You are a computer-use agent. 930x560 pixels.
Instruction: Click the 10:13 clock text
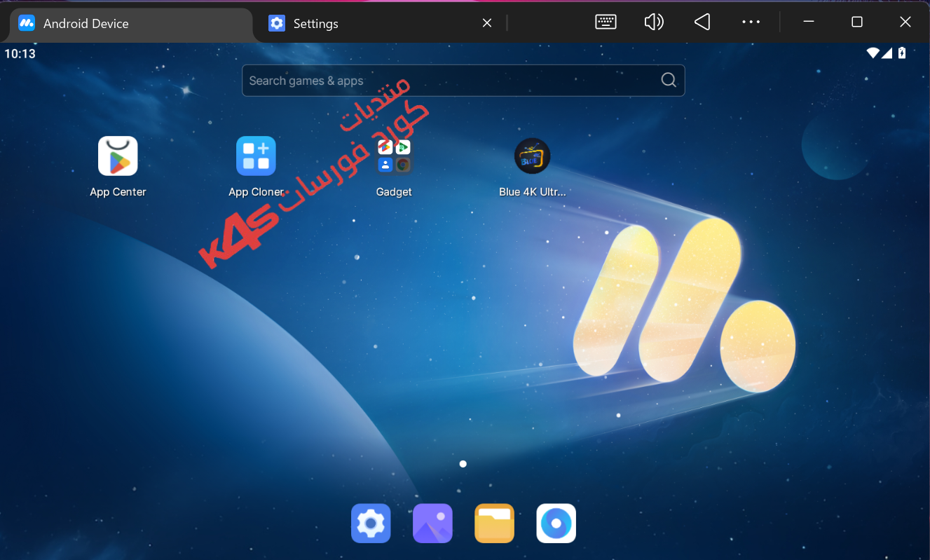point(20,53)
